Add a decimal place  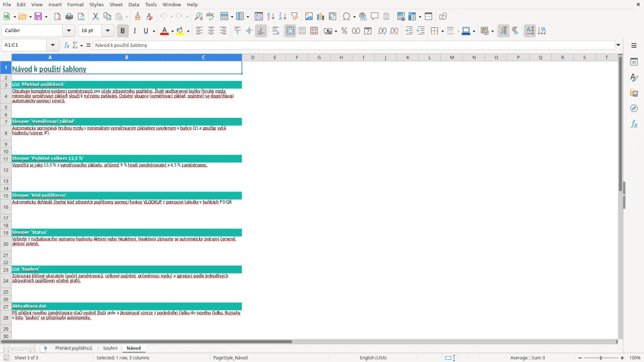tap(382, 31)
